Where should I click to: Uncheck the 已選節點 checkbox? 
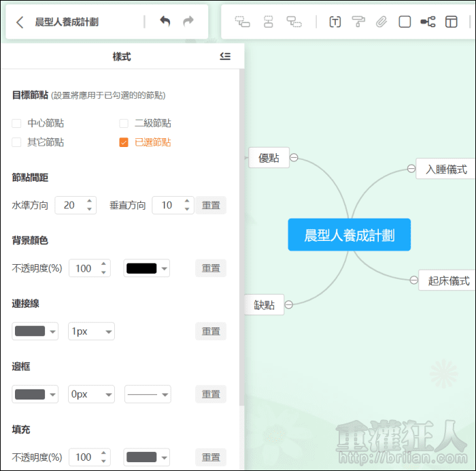[124, 142]
